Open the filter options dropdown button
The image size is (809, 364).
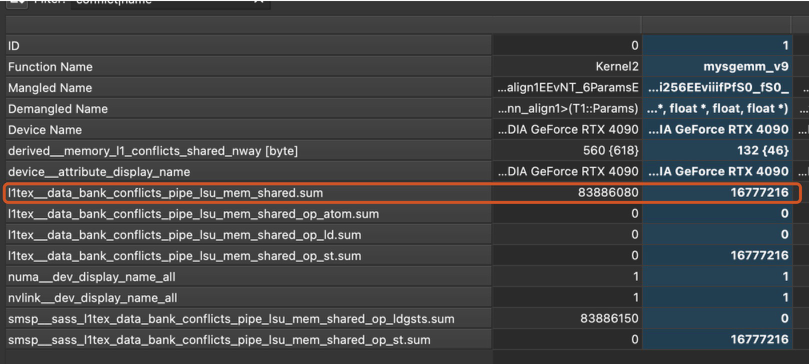[x=17, y=3]
